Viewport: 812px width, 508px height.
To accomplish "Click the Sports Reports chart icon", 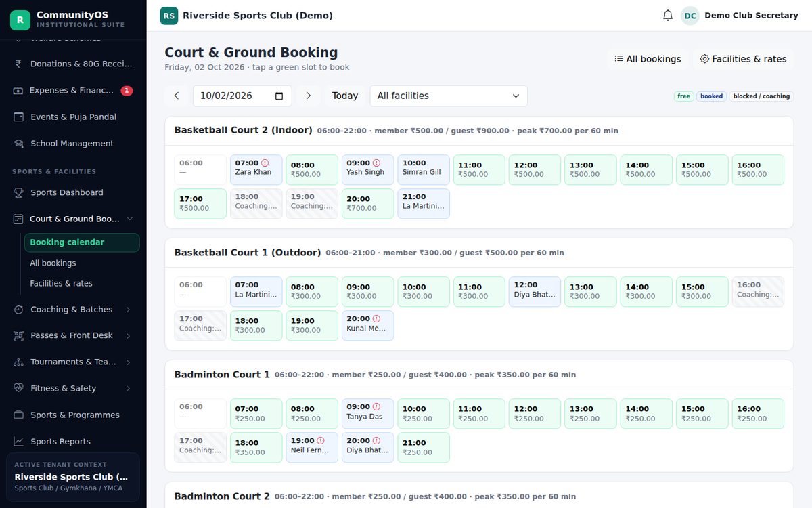I will click(x=18, y=441).
